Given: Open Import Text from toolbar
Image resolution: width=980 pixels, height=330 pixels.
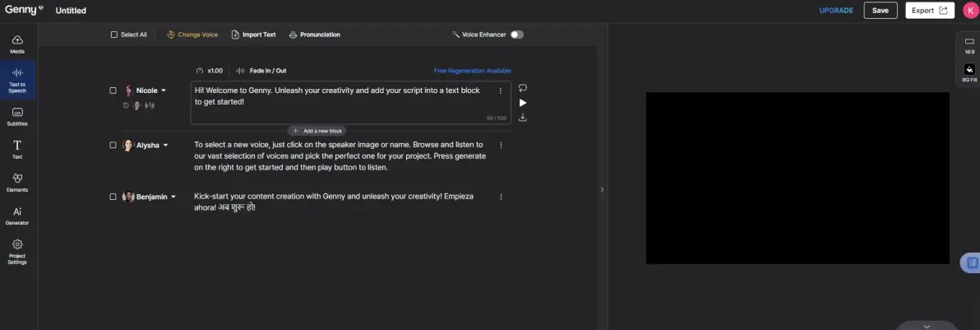Looking at the screenshot, I should 253,35.
